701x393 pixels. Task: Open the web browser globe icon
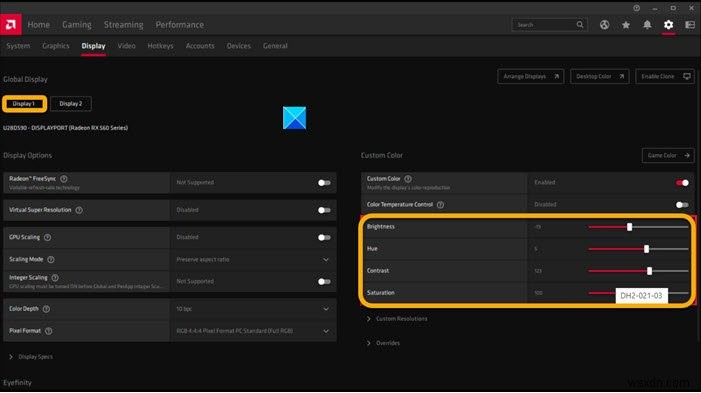(x=604, y=25)
